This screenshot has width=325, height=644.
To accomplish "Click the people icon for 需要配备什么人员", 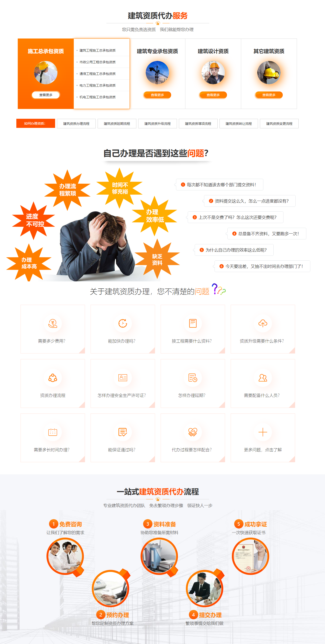I will 263,378.
